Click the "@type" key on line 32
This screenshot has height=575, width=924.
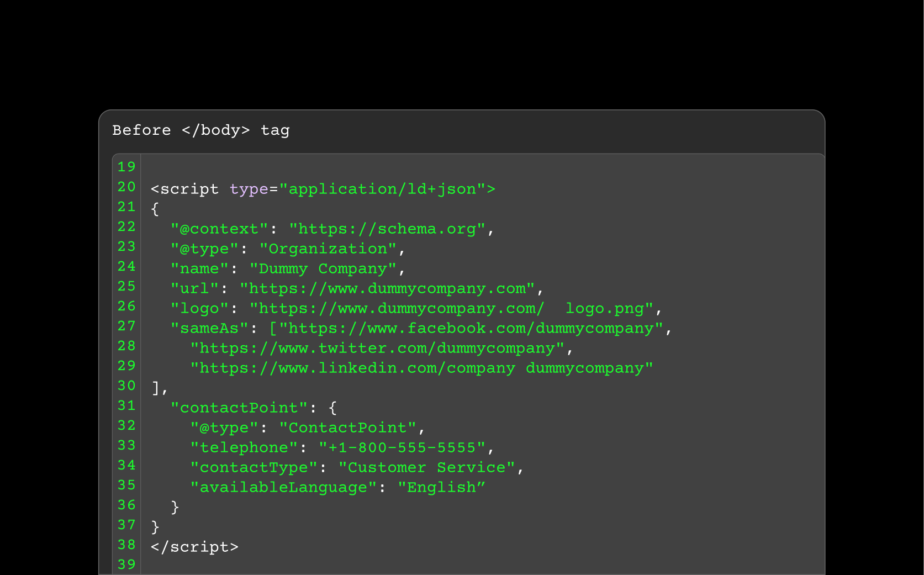[x=224, y=428]
